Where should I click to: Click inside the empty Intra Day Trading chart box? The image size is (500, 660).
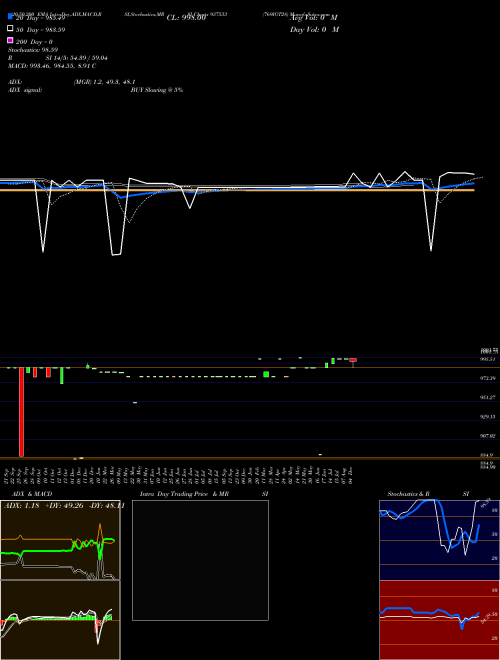[200, 560]
